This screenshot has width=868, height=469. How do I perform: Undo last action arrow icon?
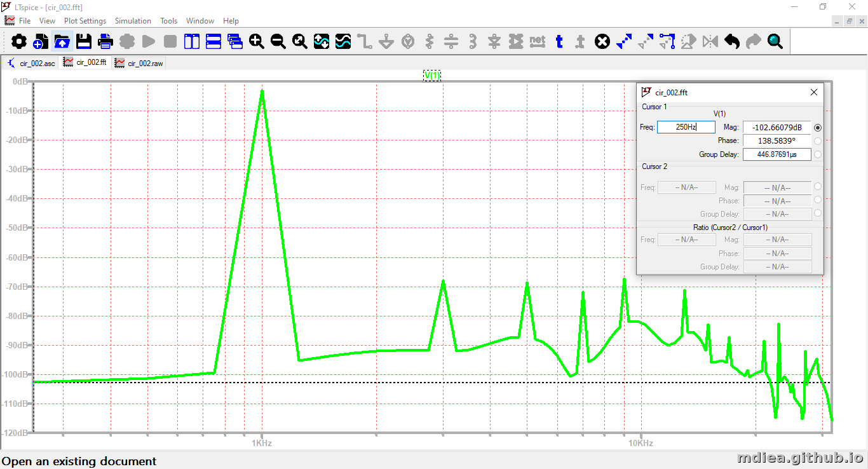click(732, 42)
